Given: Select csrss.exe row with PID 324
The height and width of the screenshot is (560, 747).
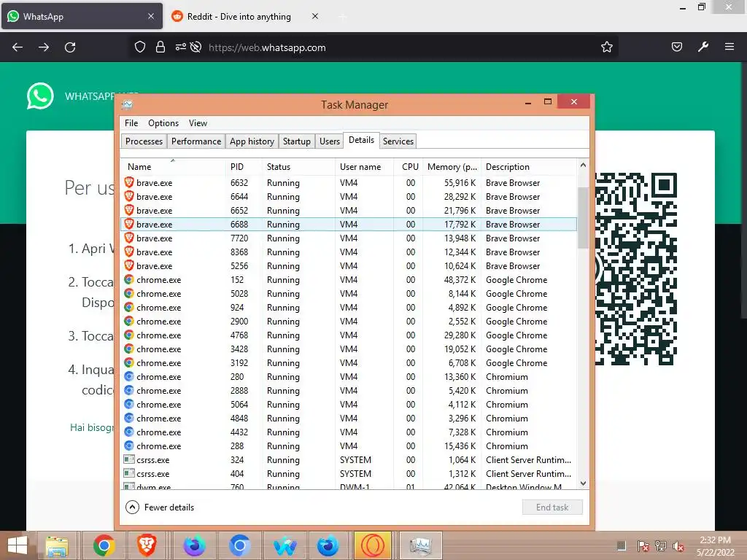Looking at the screenshot, I should point(349,460).
